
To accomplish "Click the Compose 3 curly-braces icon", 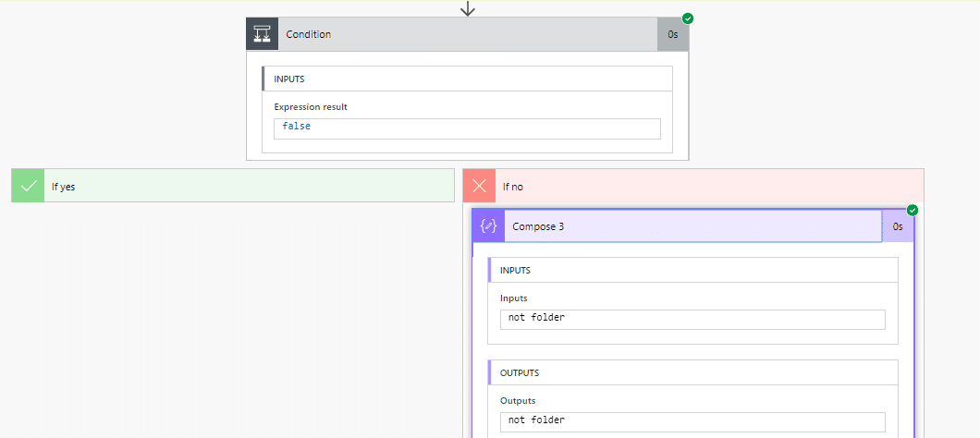I will click(489, 226).
